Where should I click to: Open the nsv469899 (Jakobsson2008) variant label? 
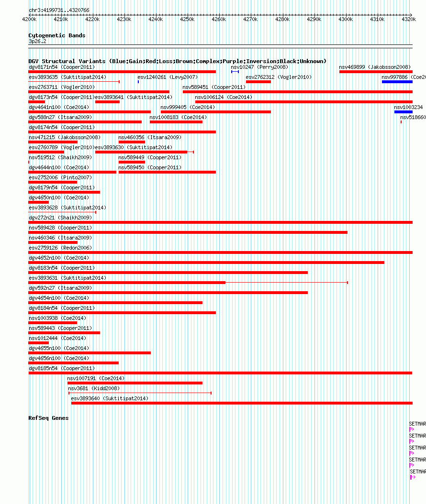click(x=375, y=67)
